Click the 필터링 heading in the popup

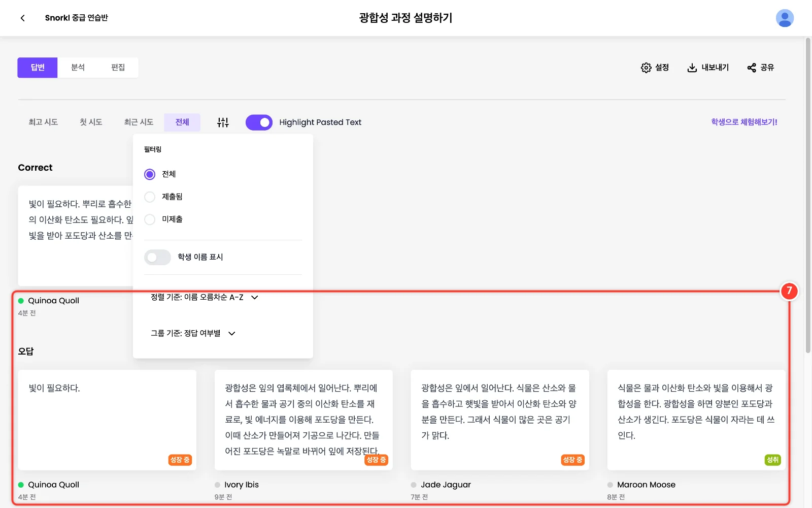coord(153,149)
